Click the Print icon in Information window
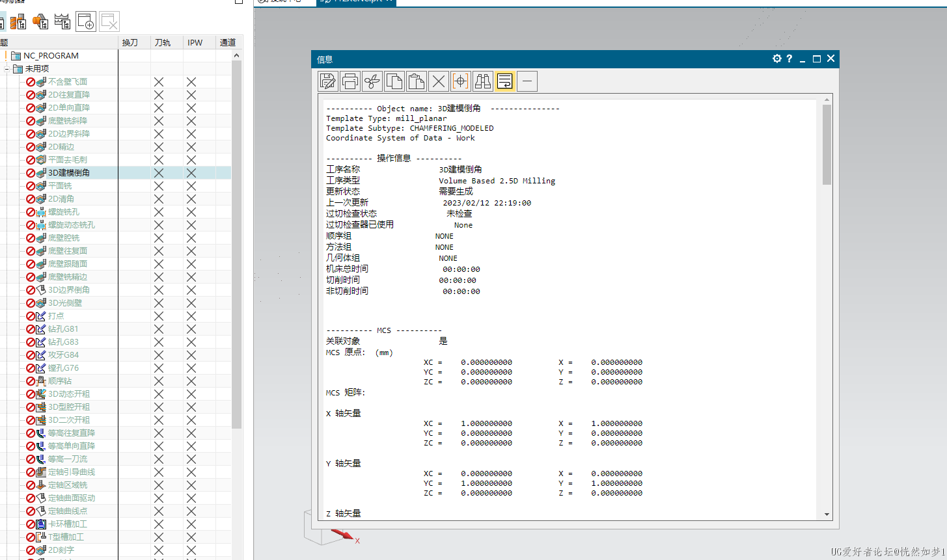Screen dimensions: 947x560 click(350, 81)
